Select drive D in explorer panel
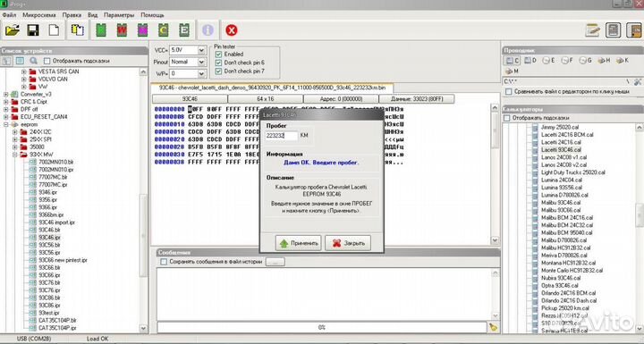 530,61
